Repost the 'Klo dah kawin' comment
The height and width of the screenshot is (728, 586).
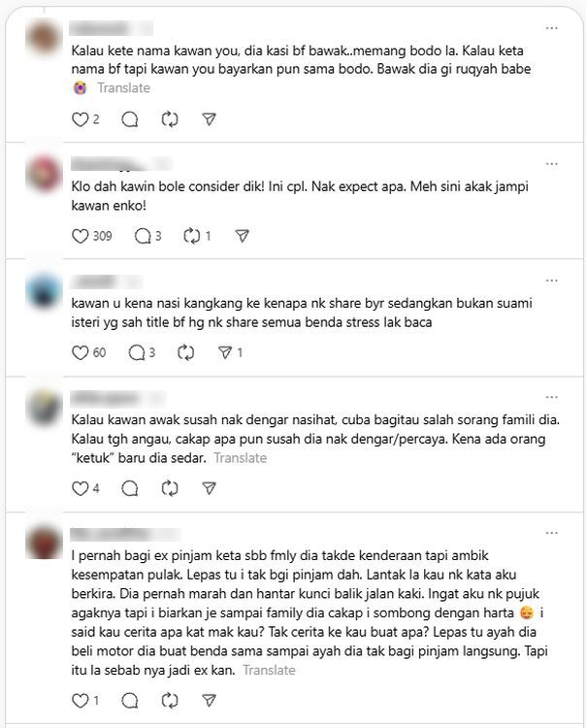coord(191,236)
